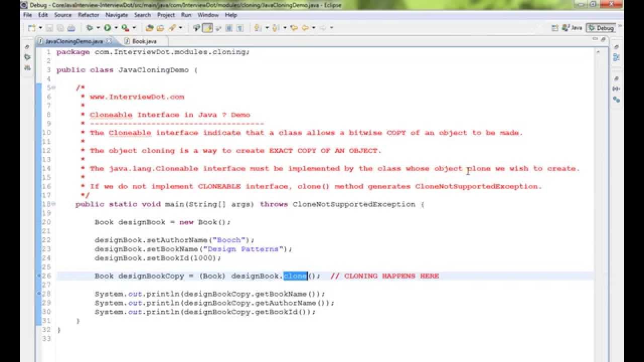Switch to Debug perspective button
Viewport: 644px width, 362px height.
(x=601, y=28)
